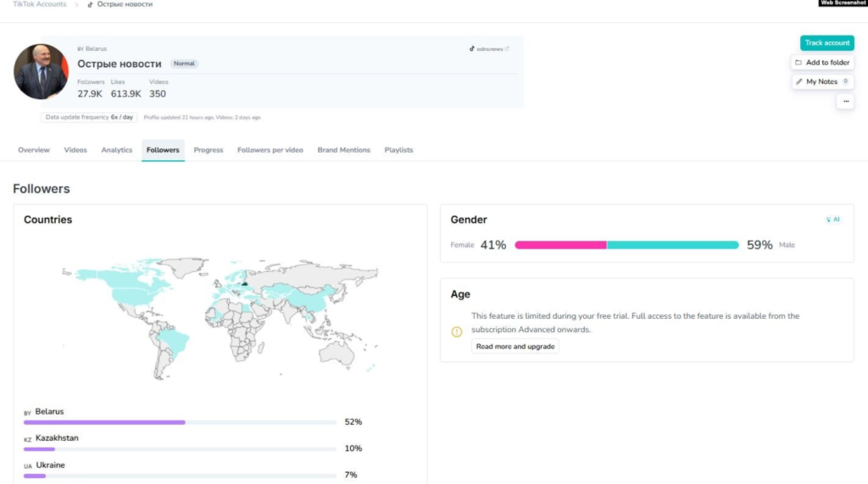Open the ostro.news TikTok profile link

point(490,49)
